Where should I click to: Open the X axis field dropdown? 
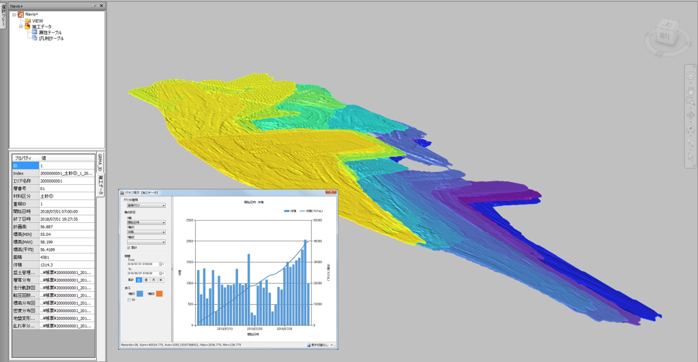tap(146, 222)
